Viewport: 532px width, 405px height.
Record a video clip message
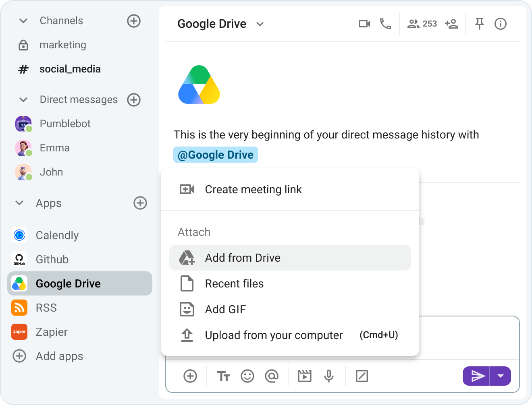pos(305,376)
